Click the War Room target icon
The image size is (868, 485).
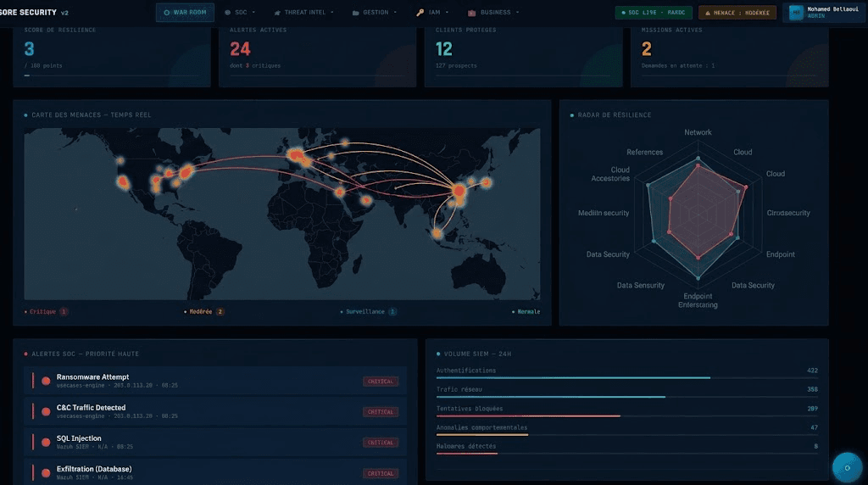(x=167, y=12)
